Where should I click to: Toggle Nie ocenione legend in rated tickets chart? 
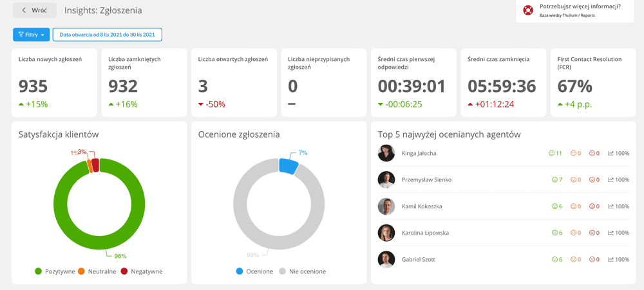point(301,271)
